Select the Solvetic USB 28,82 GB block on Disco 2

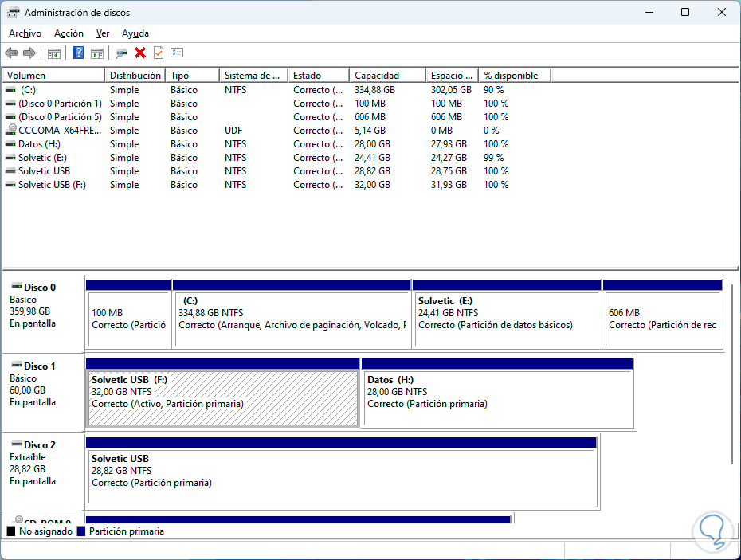pyautogui.click(x=342, y=472)
